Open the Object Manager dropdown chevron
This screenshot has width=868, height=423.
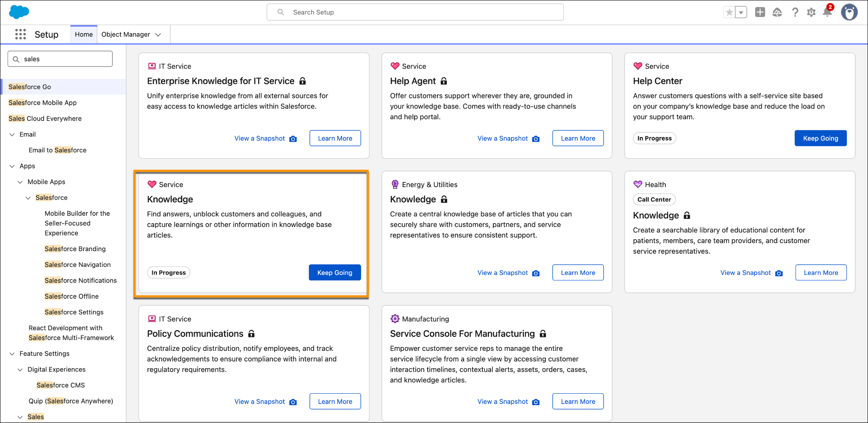[158, 35]
